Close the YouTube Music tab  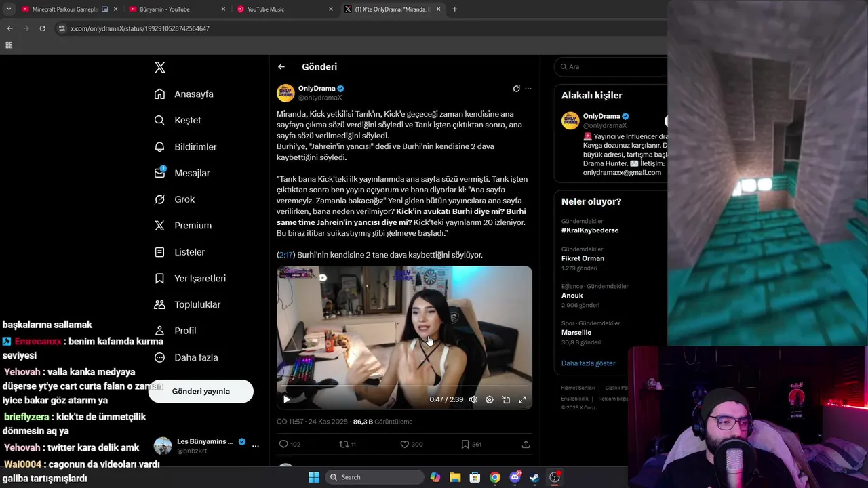pos(331,9)
